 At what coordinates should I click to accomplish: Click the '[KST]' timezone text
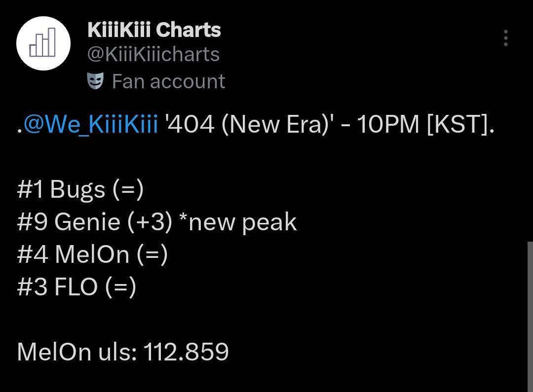coord(459,125)
